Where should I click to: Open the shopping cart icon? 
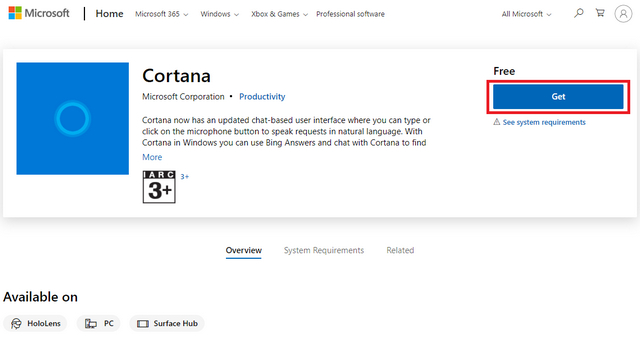[x=600, y=13]
